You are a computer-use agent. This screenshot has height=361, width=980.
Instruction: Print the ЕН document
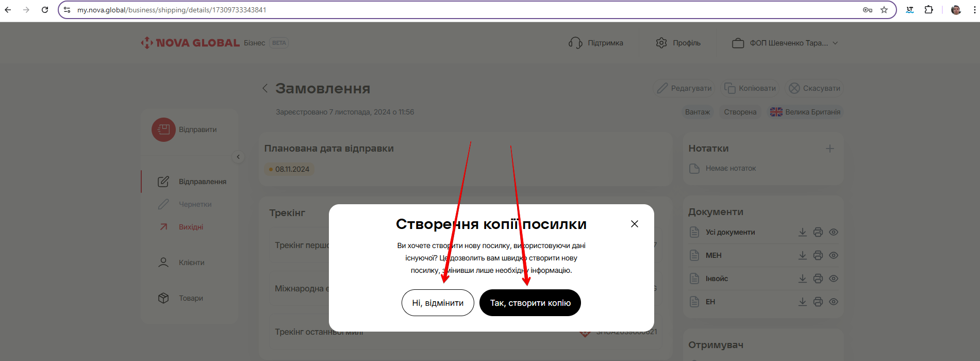click(818, 302)
